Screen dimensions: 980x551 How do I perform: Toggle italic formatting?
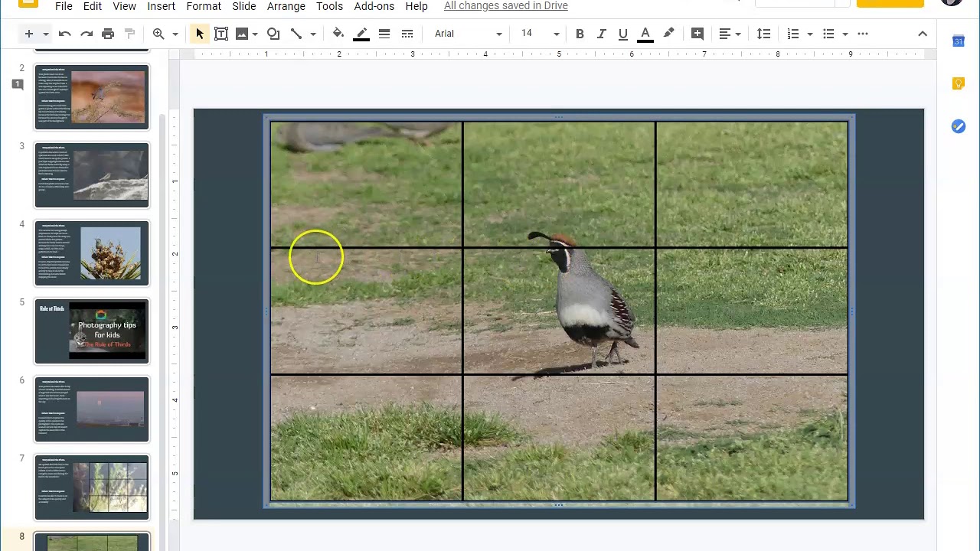point(602,34)
